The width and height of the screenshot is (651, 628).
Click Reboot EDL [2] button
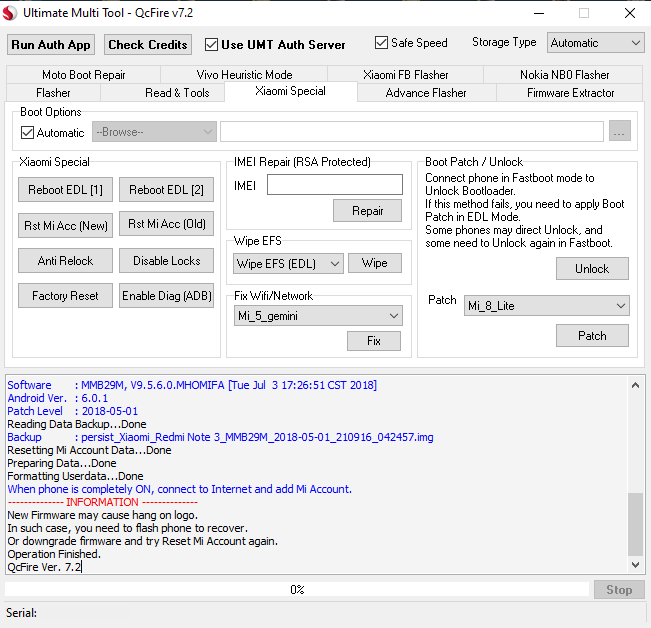pos(166,190)
